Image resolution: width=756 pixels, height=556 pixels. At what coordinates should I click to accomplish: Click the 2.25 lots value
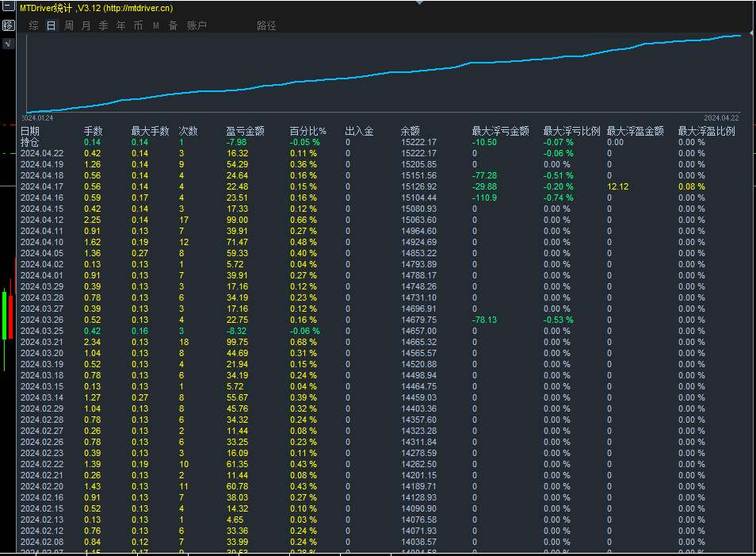pos(92,220)
